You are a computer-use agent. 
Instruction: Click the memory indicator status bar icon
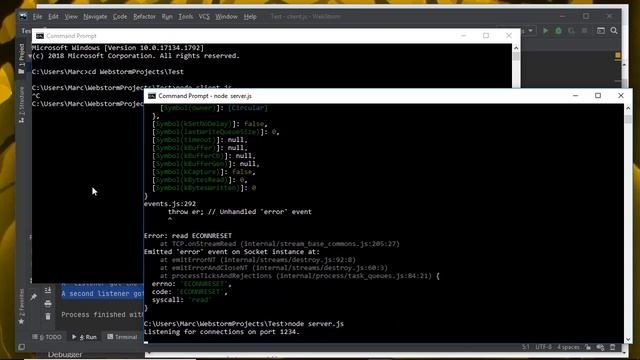pyautogui.click(x=613, y=347)
